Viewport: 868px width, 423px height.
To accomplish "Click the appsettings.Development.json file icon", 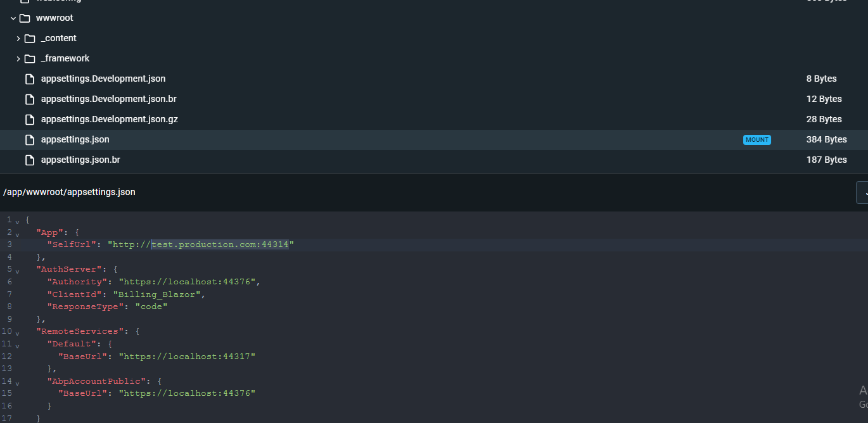I will click(29, 79).
